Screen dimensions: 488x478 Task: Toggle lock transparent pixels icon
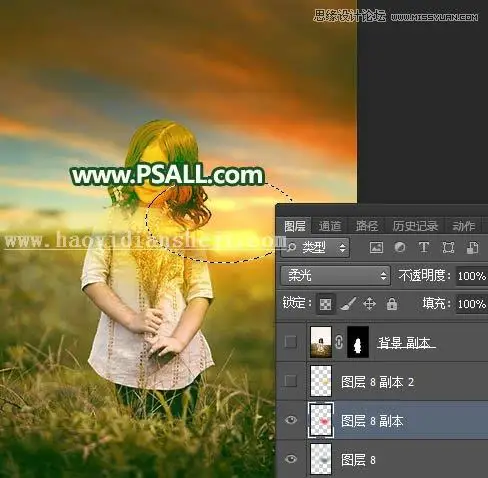[325, 304]
